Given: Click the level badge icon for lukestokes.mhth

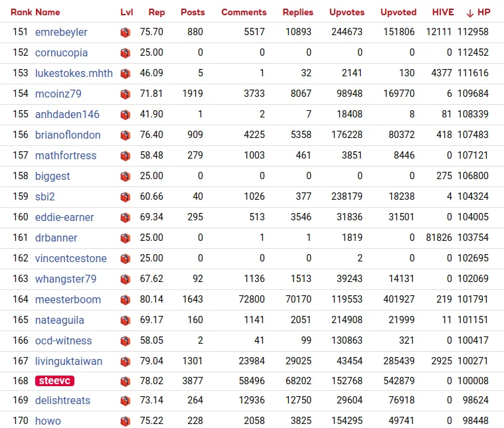Looking at the screenshot, I should (126, 74).
